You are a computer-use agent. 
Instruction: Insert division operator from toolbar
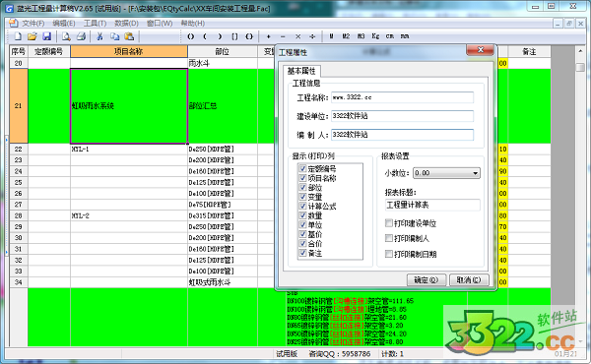(312, 36)
